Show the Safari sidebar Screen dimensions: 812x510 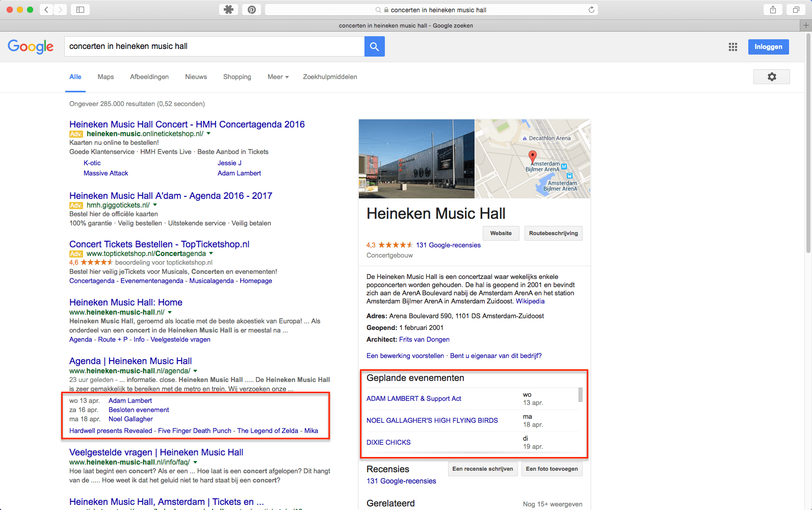point(80,10)
